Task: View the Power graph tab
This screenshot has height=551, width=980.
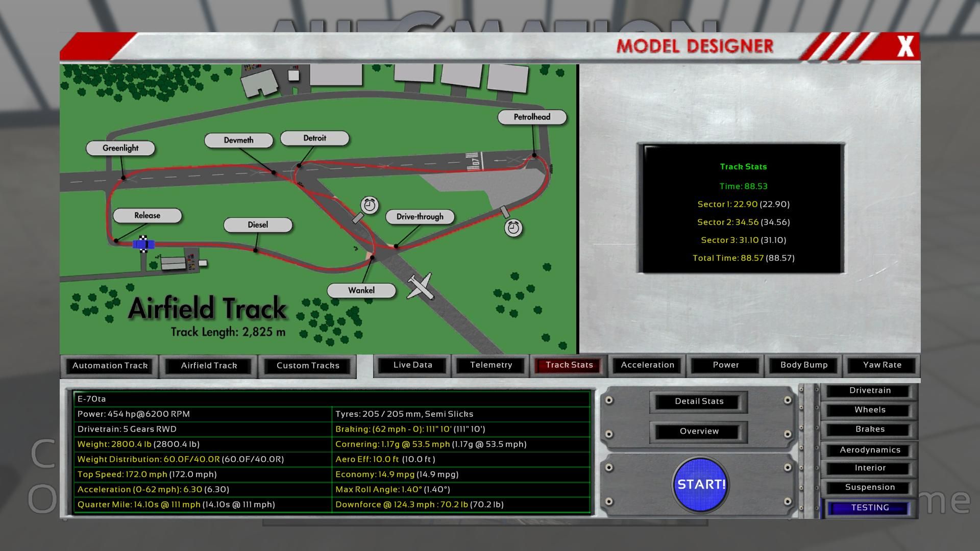Action: (x=725, y=365)
